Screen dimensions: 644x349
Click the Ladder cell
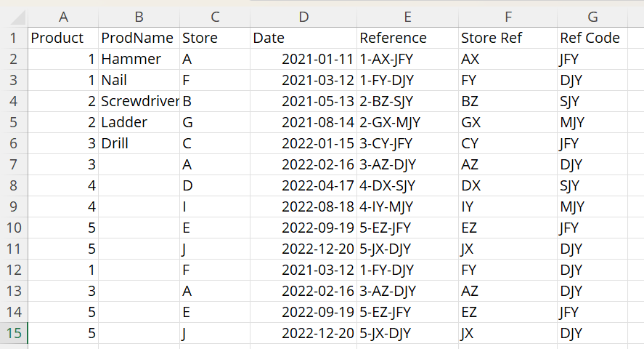[x=139, y=122]
